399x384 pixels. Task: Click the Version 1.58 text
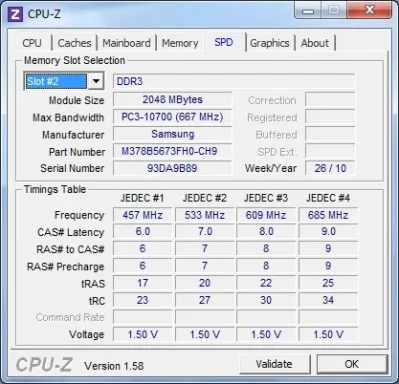114,366
